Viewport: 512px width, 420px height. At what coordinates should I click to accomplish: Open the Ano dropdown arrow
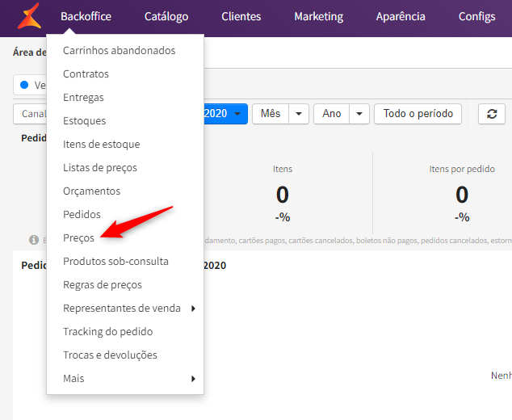[x=359, y=114]
